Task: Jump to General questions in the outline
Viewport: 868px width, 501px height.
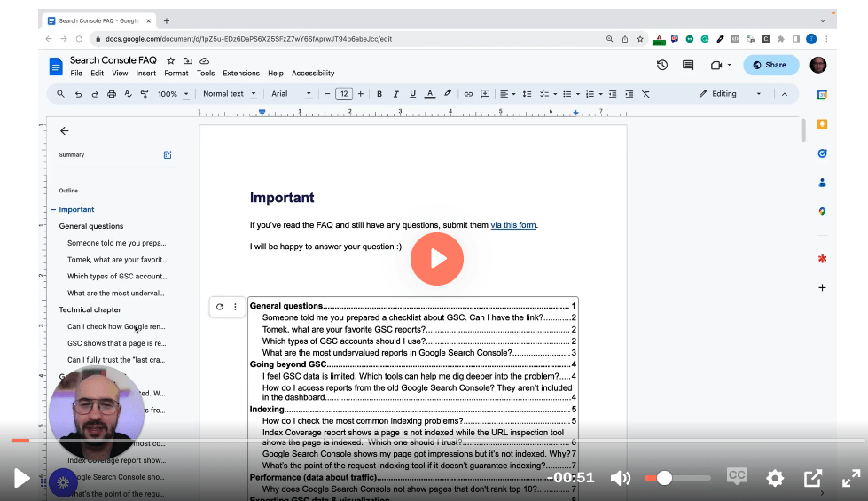Action: coord(91,226)
